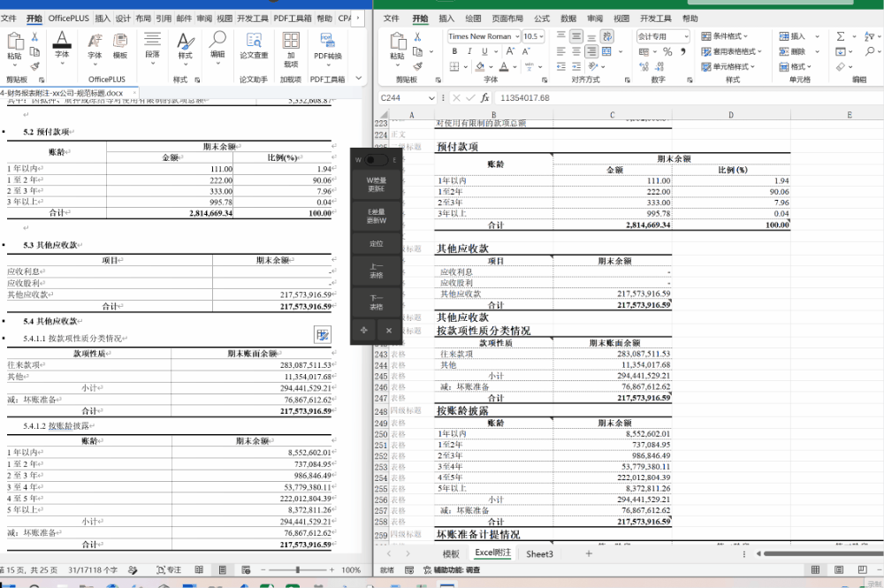Click Word focus mode 专注 icon
Viewport: 884px width, 588px height.
tap(169, 570)
